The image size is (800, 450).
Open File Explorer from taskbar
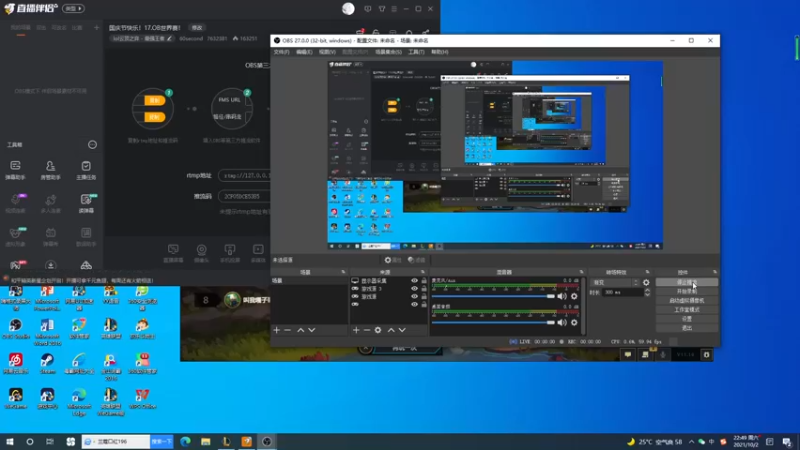pos(206,441)
